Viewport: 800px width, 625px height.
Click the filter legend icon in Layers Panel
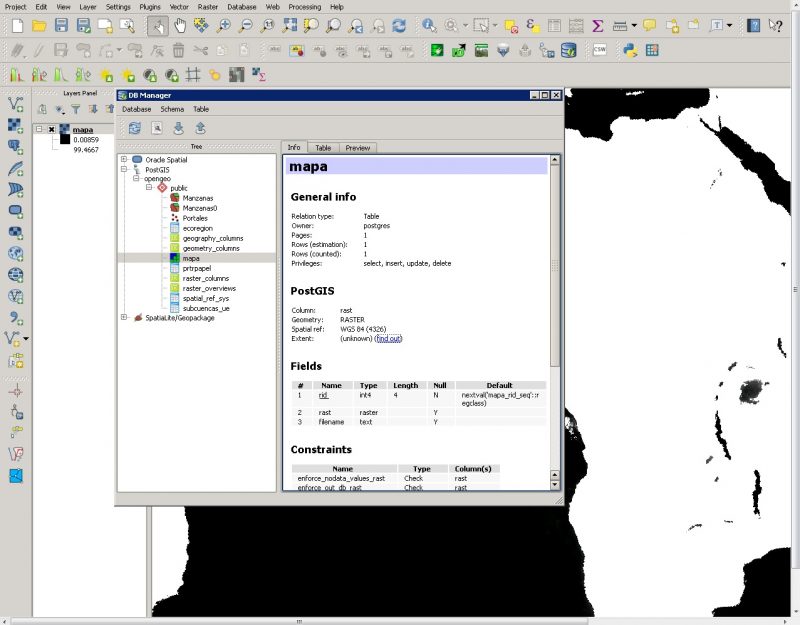click(x=76, y=109)
